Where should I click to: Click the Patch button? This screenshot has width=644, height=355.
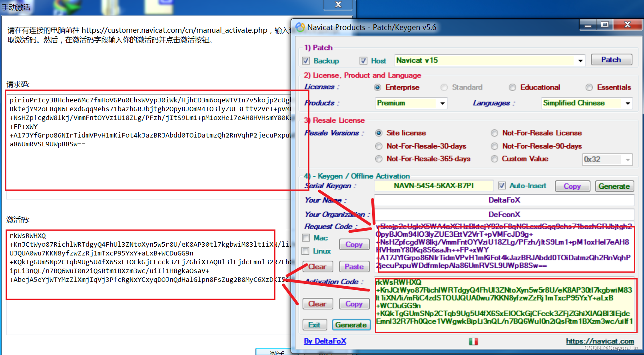611,60
